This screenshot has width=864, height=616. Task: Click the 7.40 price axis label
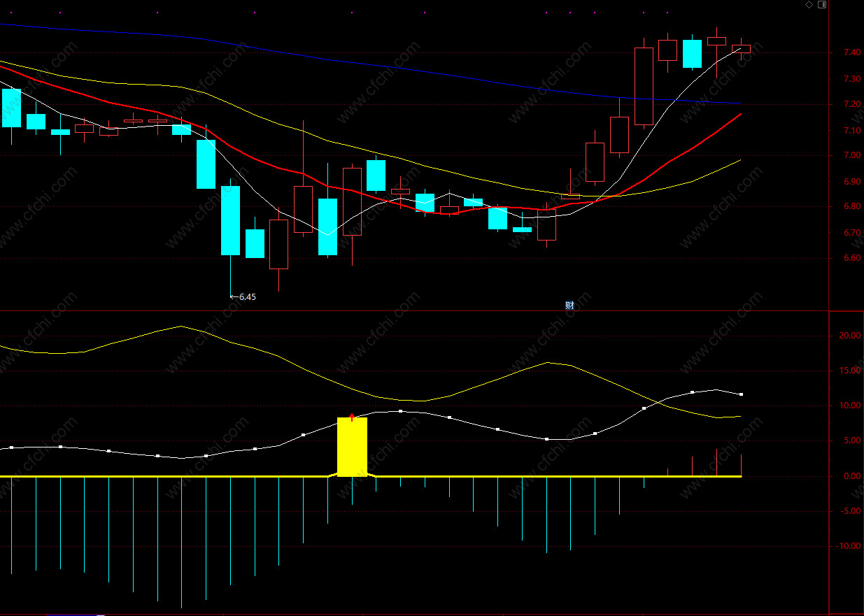coord(851,52)
